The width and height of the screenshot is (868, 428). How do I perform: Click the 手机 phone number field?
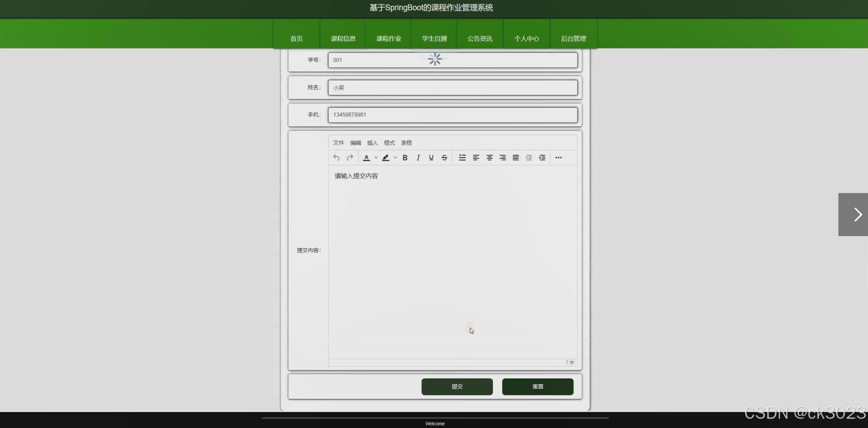coord(452,115)
